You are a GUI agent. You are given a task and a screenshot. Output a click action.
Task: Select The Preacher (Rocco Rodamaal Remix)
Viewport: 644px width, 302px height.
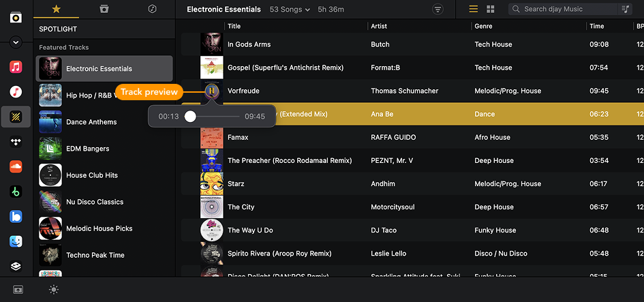[x=290, y=161]
